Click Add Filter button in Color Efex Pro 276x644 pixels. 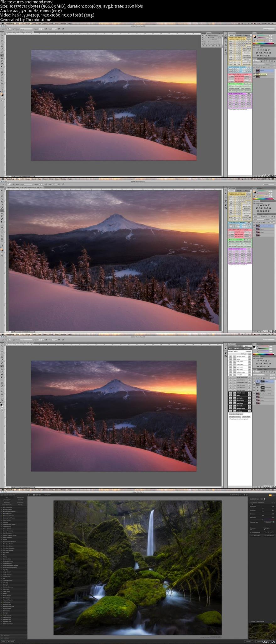(x=256, y=536)
